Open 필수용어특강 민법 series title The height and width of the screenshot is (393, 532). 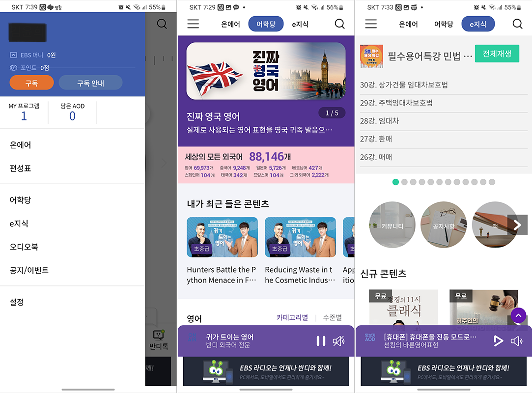coord(429,56)
